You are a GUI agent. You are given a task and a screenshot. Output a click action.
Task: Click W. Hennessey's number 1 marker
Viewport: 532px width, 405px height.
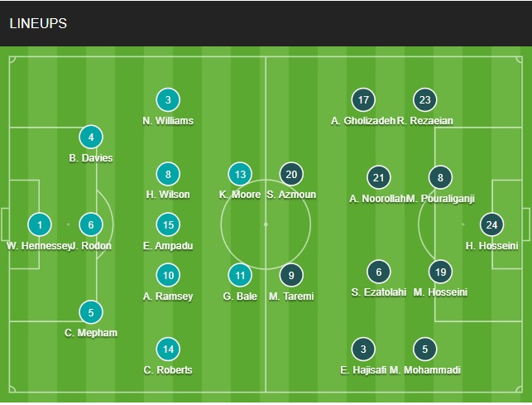[39, 224]
